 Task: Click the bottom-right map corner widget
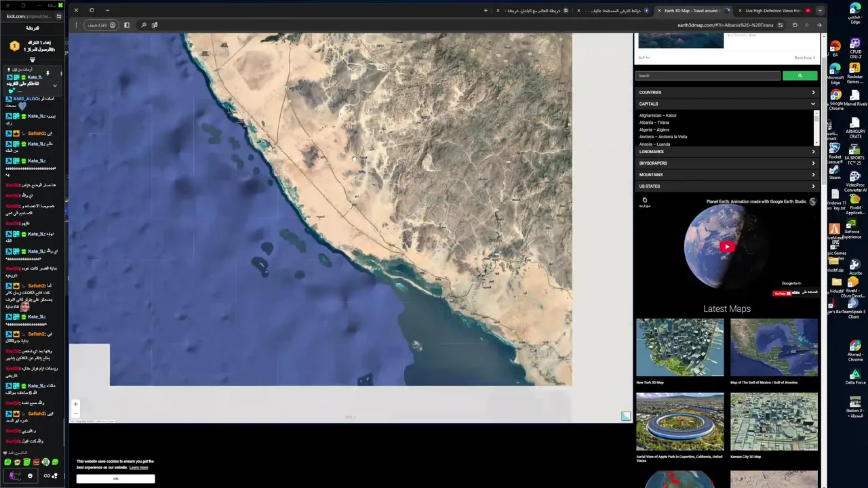pos(625,416)
